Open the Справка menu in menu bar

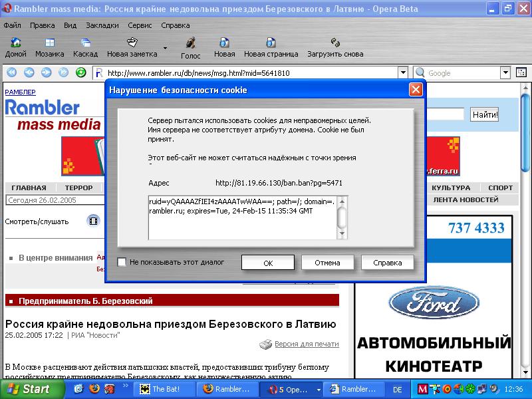tap(176, 25)
